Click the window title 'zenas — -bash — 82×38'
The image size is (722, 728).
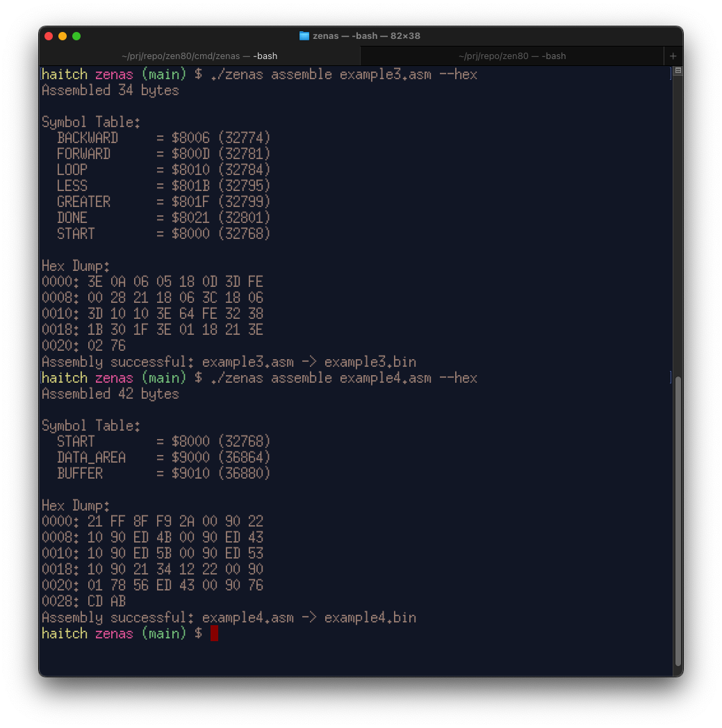(x=366, y=35)
